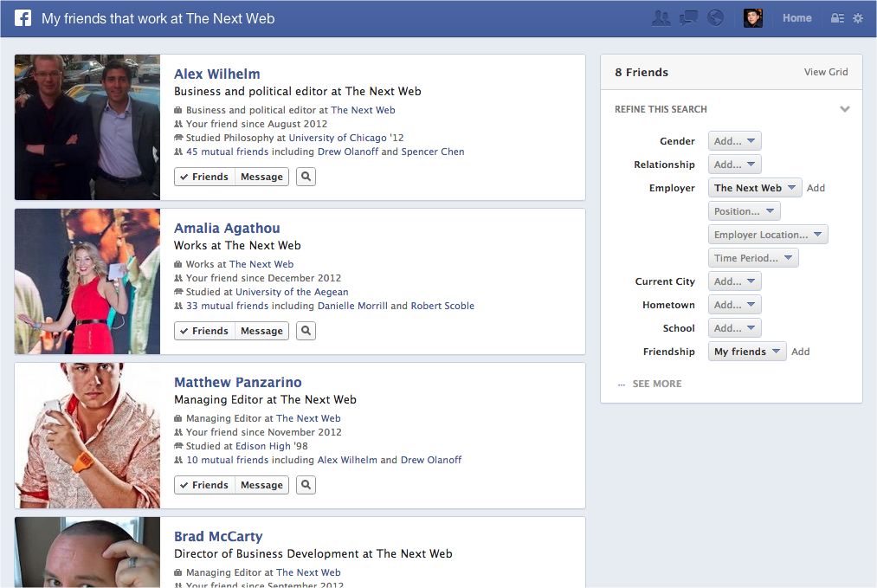Add another Employer filter
The height and width of the screenshot is (588, 877).
tap(816, 188)
